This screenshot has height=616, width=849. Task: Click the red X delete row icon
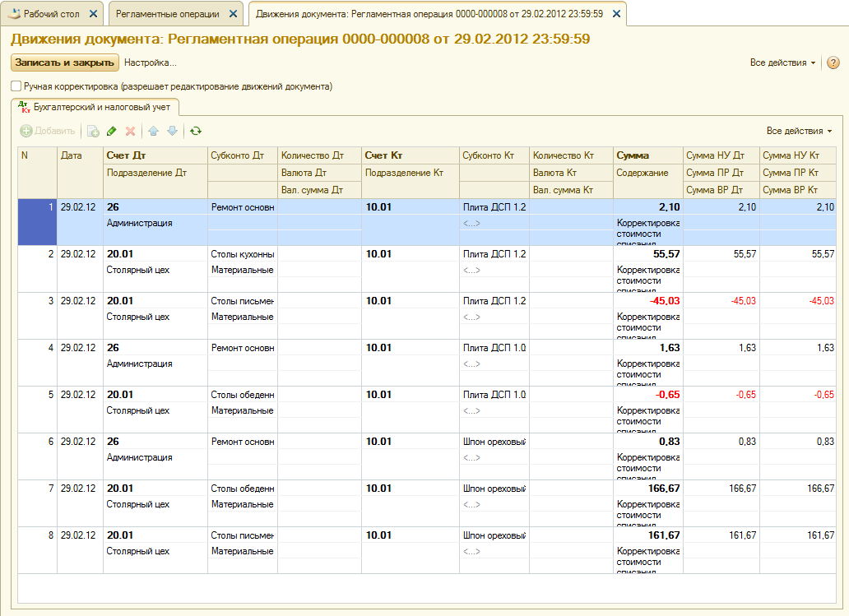pos(130,131)
